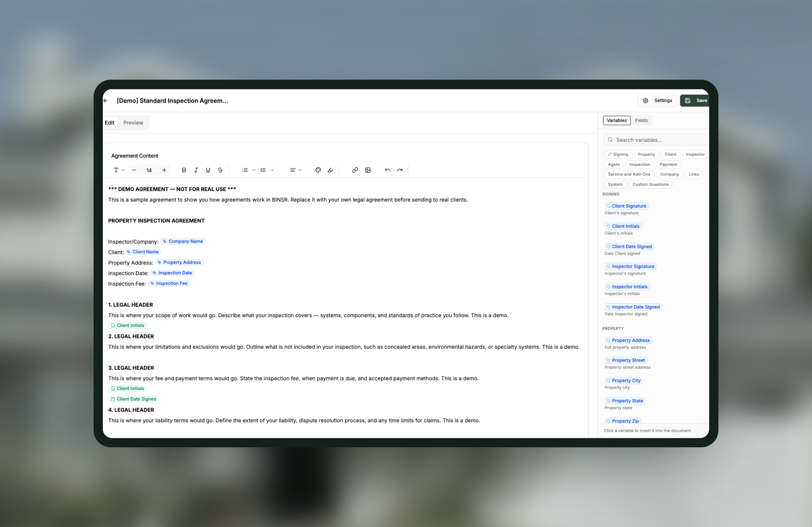Image resolution: width=812 pixels, height=527 pixels.
Task: Insert the Property City variable
Action: [x=624, y=381]
